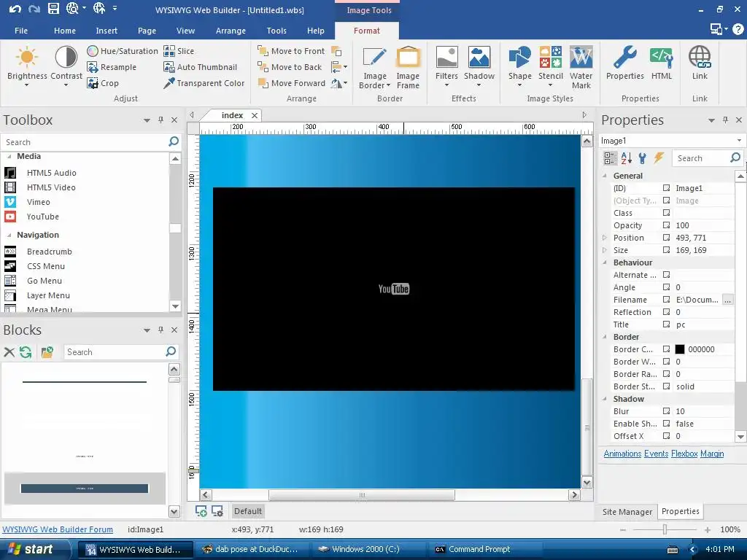This screenshot has width=747, height=560.
Task: Move selected image to Front
Action: (291, 51)
